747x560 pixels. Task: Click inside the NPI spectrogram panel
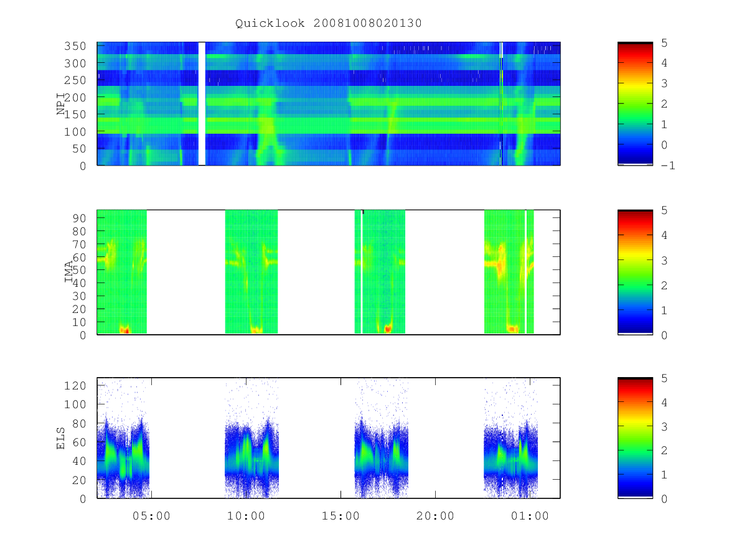pyautogui.click(x=329, y=104)
